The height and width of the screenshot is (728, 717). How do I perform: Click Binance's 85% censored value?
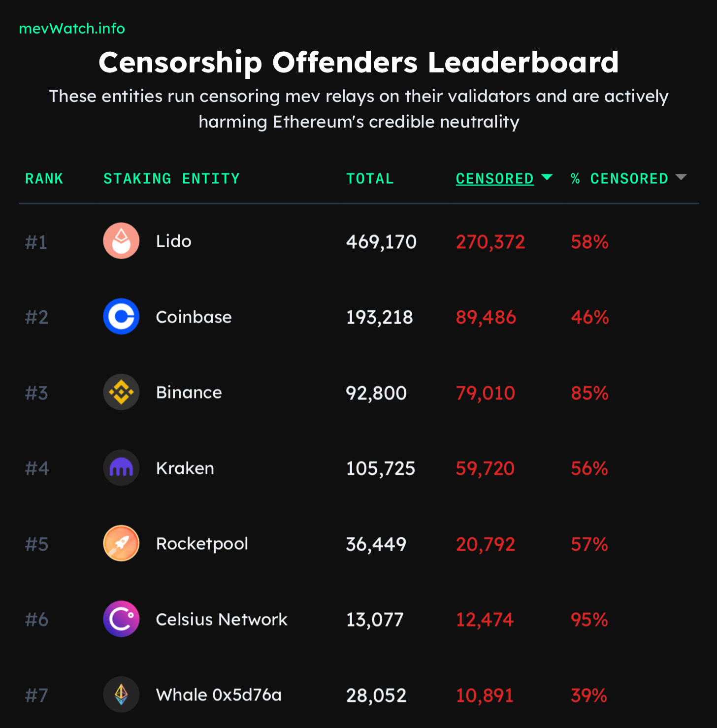tap(589, 393)
